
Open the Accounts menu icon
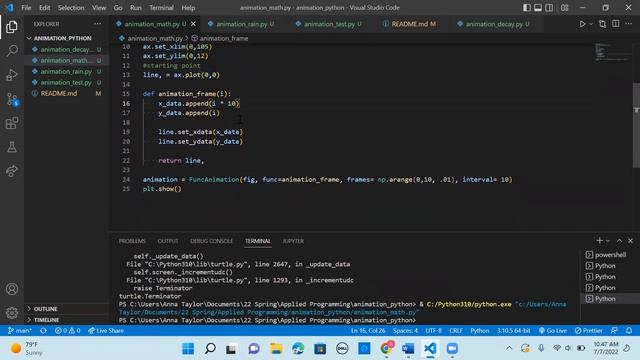point(12,289)
